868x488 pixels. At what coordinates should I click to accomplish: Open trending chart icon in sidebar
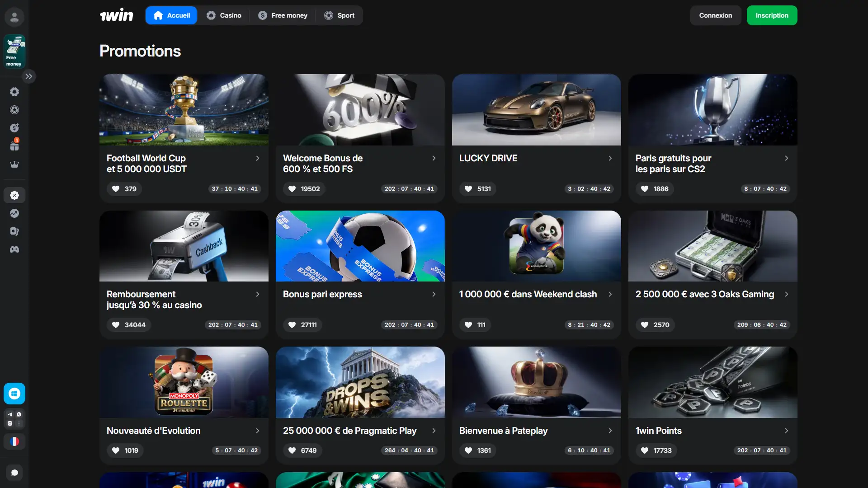tap(14, 213)
